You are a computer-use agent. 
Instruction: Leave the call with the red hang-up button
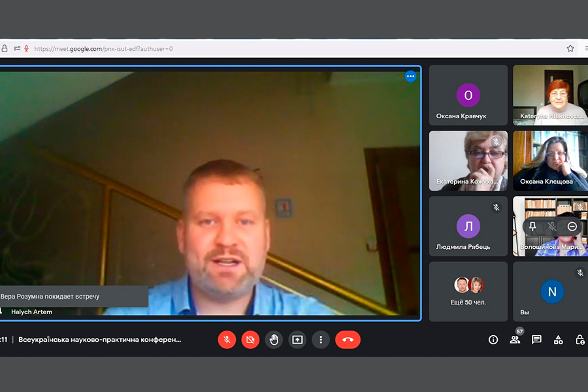348,340
